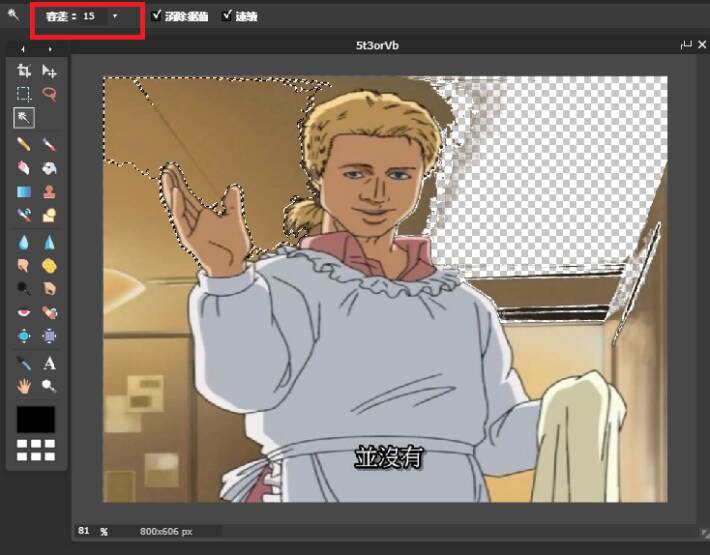Select the yellow Sponge tool
This screenshot has height=555, width=710.
tap(49, 266)
